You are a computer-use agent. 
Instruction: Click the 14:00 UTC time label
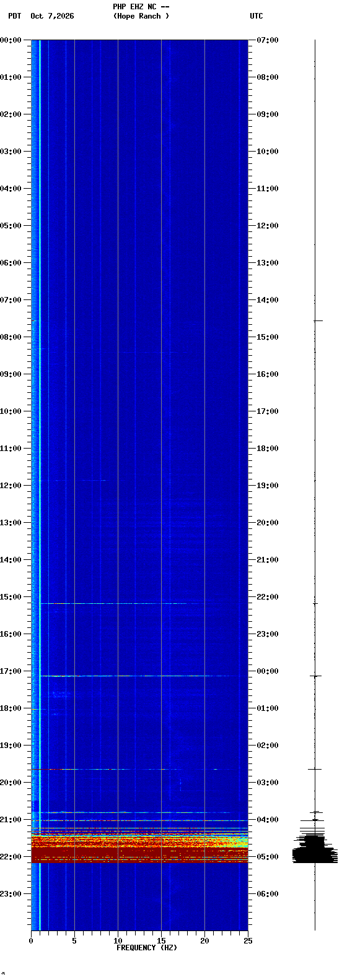click(x=268, y=300)
